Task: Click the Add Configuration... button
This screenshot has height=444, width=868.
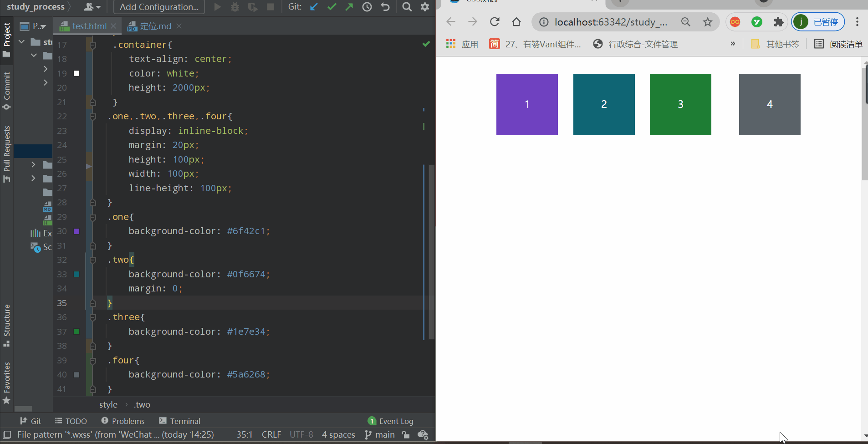Action: 159,7
